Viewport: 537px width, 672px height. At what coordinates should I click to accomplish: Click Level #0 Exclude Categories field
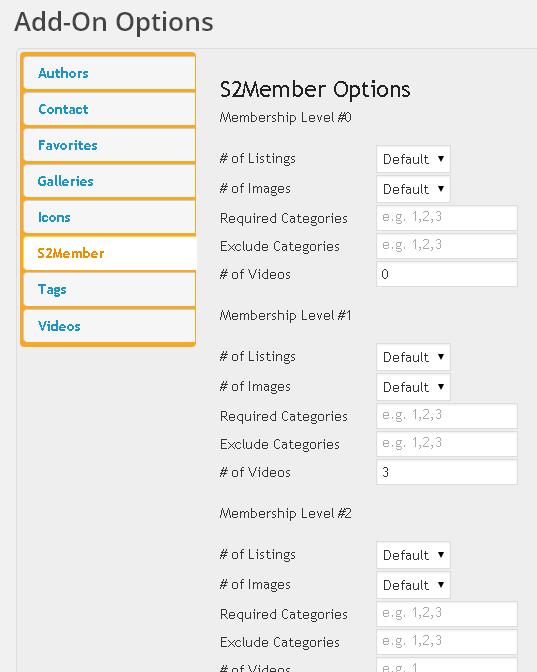(x=447, y=246)
